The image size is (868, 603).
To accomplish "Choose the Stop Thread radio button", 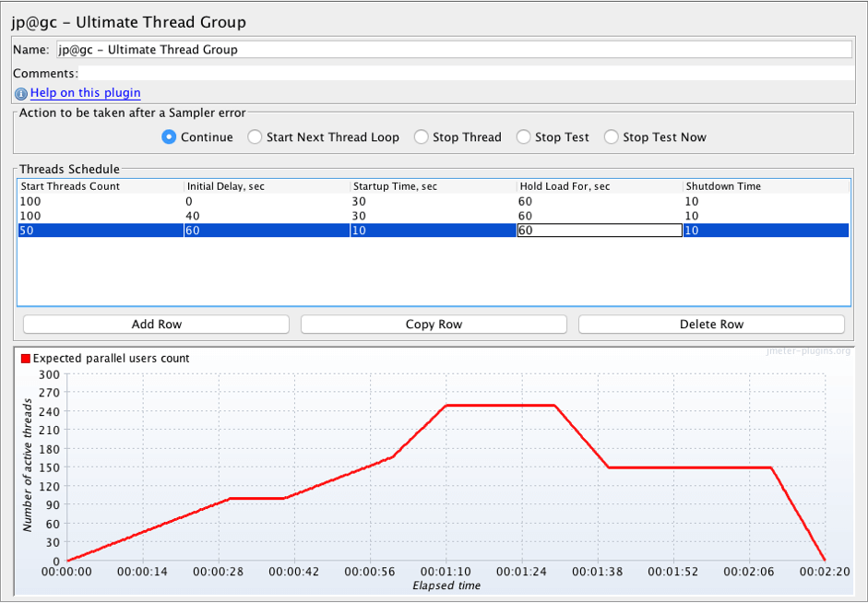I will click(x=421, y=136).
